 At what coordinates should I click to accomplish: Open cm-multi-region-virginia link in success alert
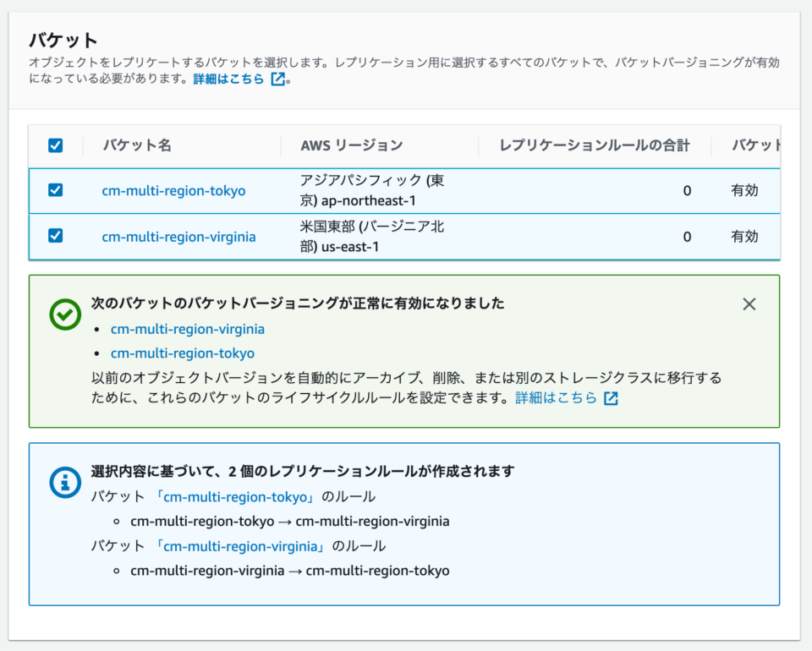pos(188,329)
